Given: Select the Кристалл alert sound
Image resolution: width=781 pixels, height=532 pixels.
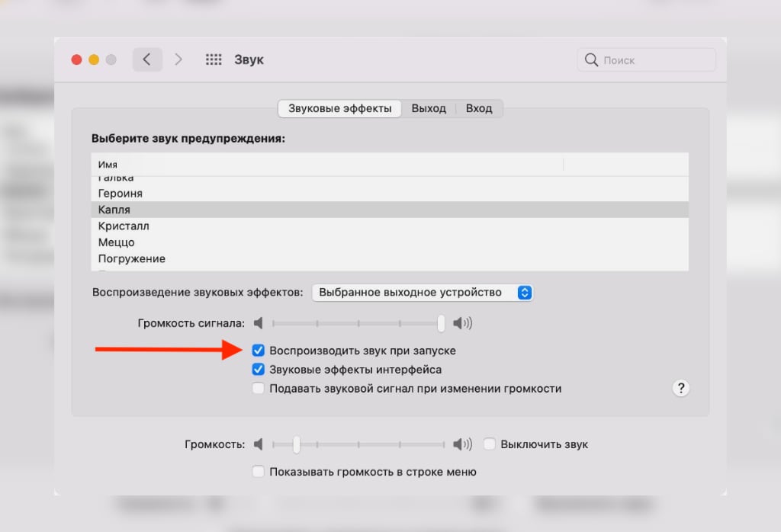Looking at the screenshot, I should (390, 226).
